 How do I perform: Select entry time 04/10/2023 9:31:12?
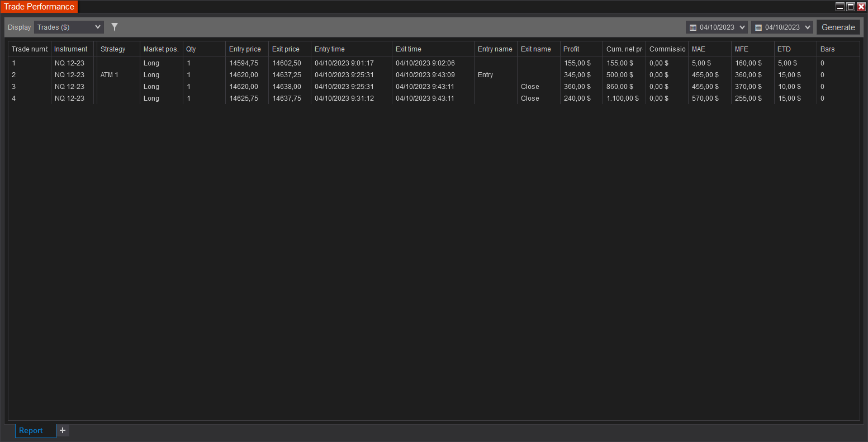pyautogui.click(x=344, y=98)
